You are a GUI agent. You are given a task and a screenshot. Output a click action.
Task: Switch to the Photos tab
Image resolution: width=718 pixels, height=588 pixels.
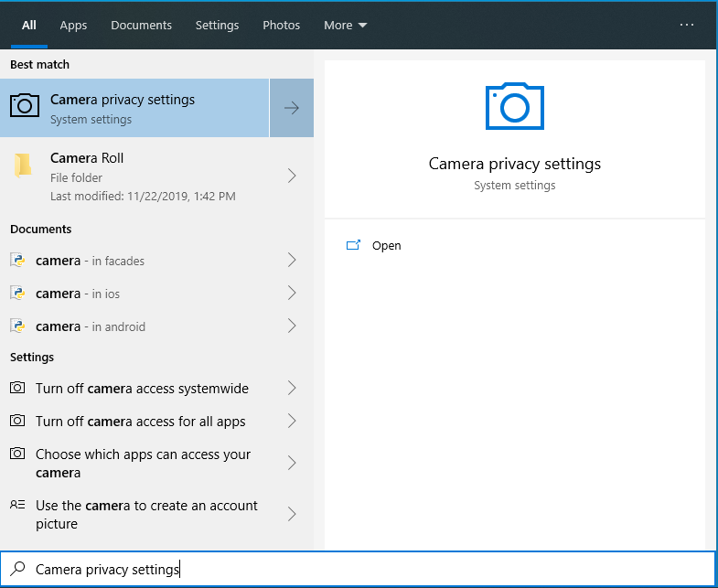(x=281, y=26)
